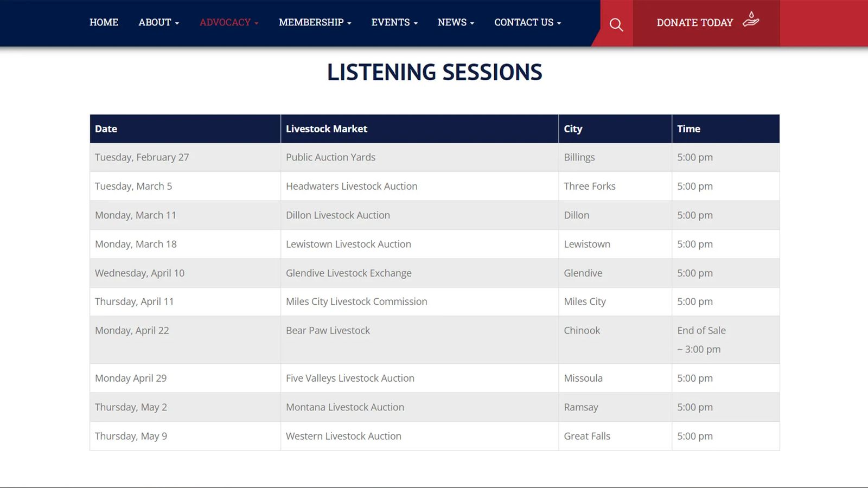The image size is (868, 488).
Task: Select the Wednesday, April 10 cell
Action: pyautogui.click(x=185, y=273)
